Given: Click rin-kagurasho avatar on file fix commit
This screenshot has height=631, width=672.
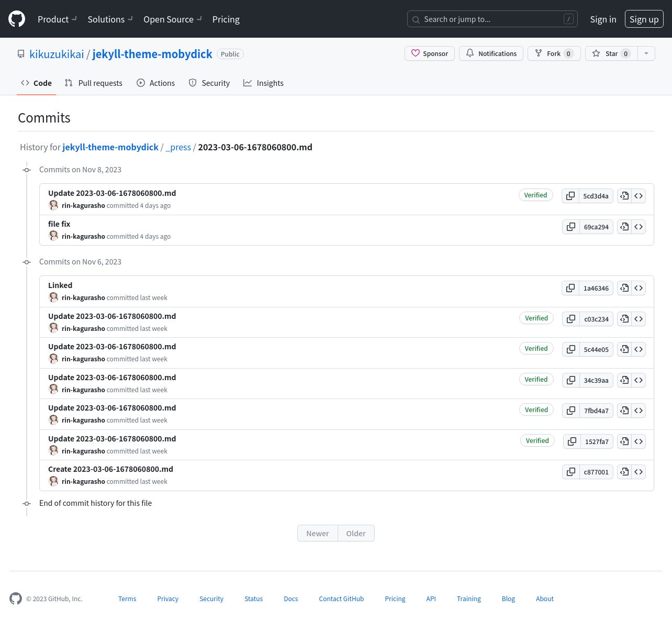Looking at the screenshot, I should click(x=53, y=236).
